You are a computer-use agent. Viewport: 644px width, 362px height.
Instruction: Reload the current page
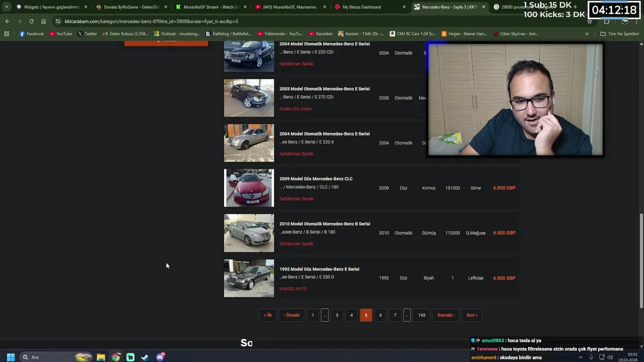coord(31,21)
